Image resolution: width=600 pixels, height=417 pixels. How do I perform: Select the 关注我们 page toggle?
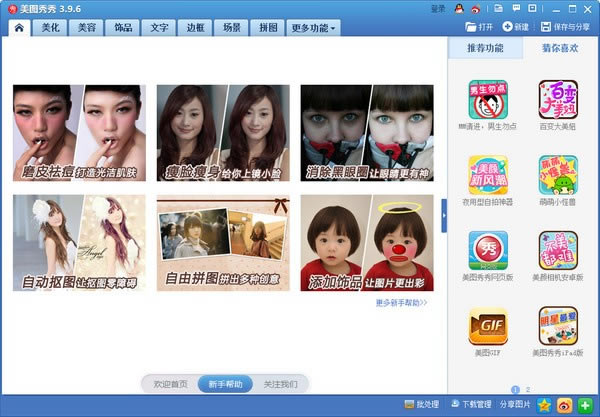point(280,384)
